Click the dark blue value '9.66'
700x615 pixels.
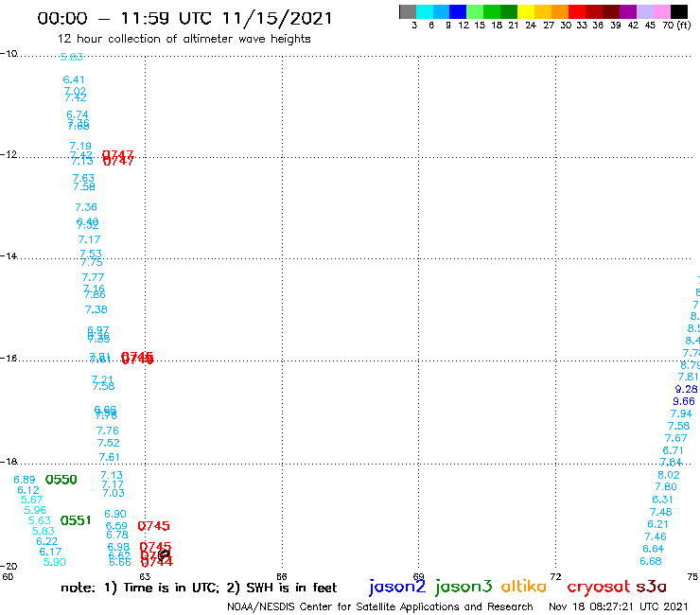pos(684,401)
